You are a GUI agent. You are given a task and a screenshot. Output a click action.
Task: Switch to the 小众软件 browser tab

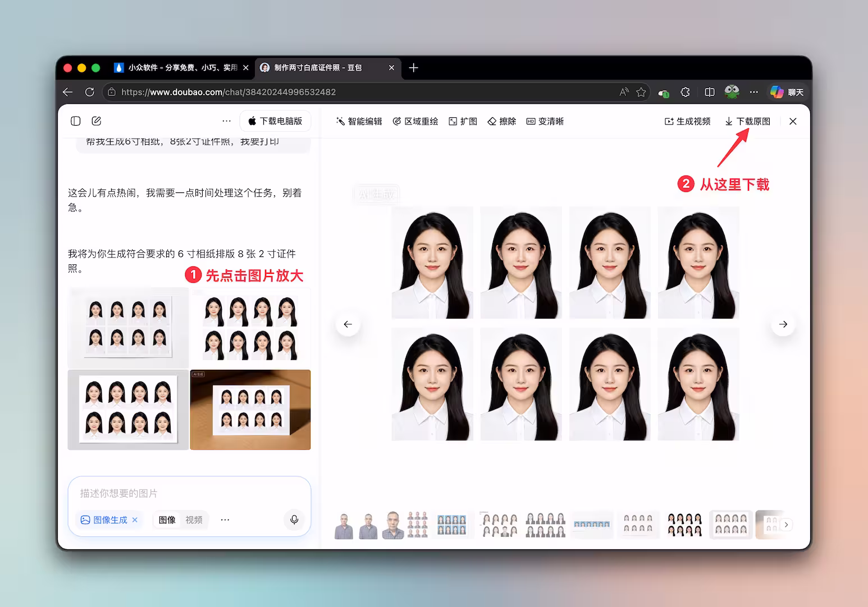click(x=177, y=68)
